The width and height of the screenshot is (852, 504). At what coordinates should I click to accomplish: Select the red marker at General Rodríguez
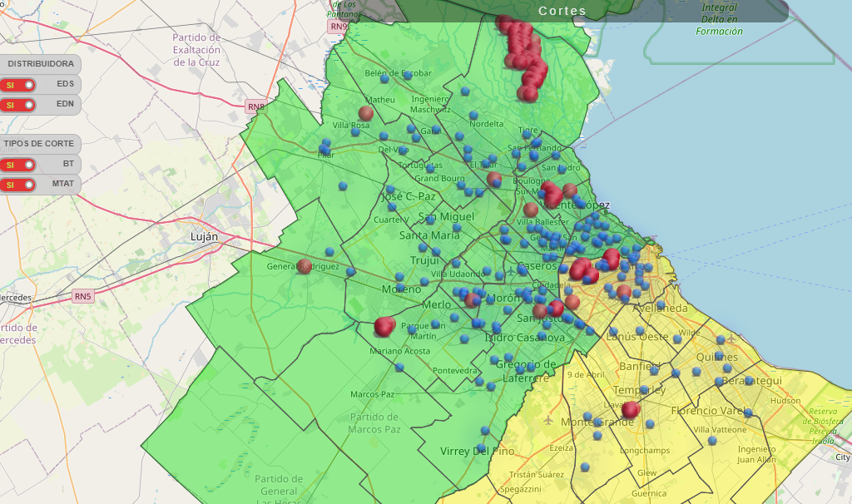[305, 266]
